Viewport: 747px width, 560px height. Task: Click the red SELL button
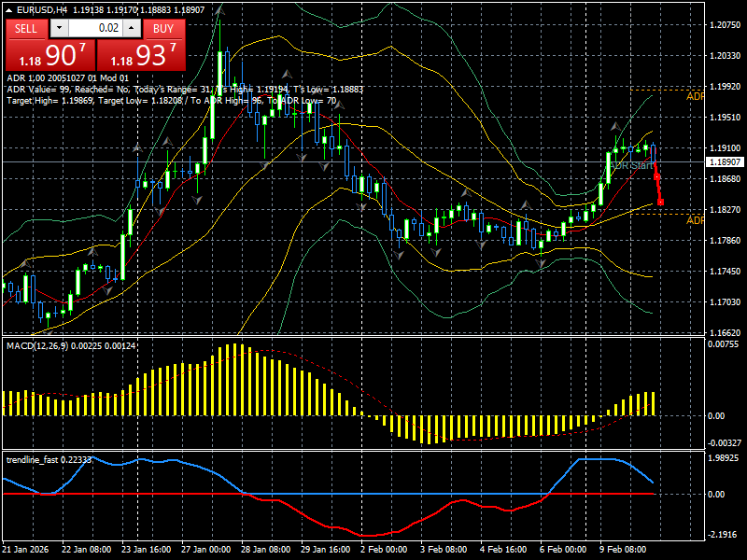coord(26,29)
